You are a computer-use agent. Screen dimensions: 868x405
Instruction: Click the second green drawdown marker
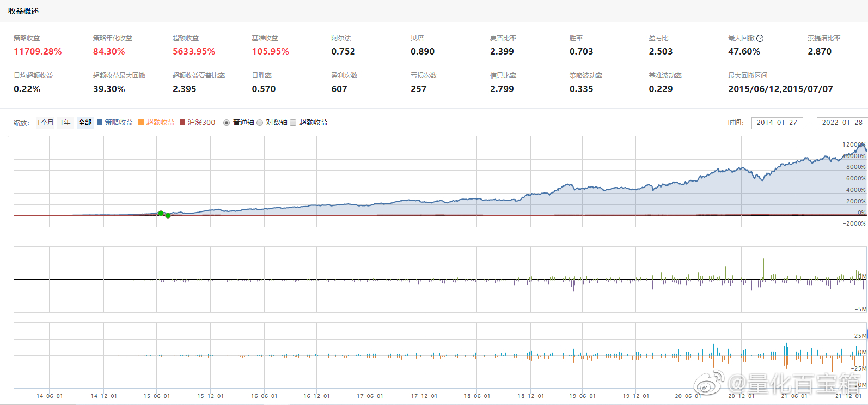coord(168,216)
